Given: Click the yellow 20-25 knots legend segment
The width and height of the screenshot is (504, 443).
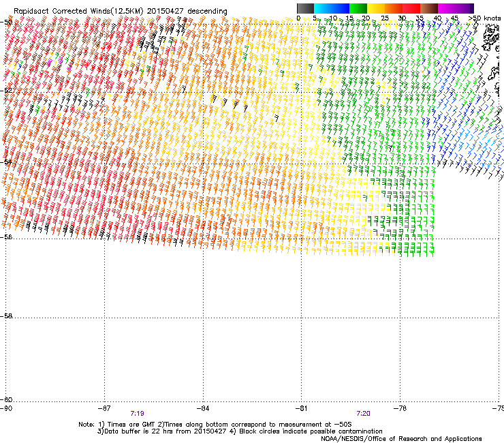Looking at the screenshot, I should [376, 8].
